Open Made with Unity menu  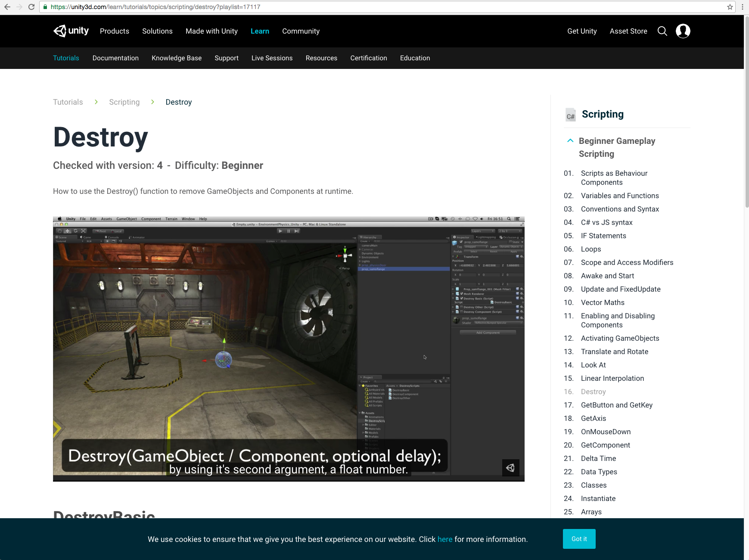[x=211, y=31]
